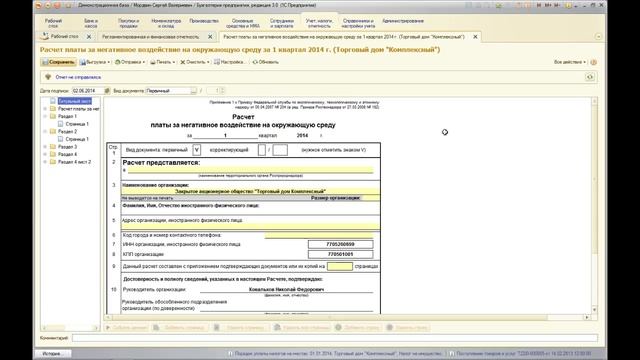Image resolution: width=640 pixels, height=360 pixels.
Task: Click the correction number box after slash
Action: (x=280, y=150)
